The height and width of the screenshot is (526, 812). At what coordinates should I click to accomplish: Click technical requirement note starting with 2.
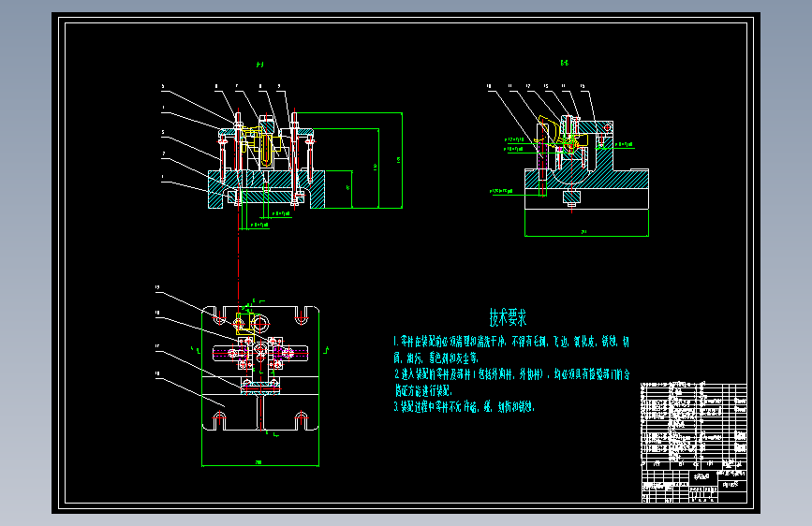tap(511, 382)
